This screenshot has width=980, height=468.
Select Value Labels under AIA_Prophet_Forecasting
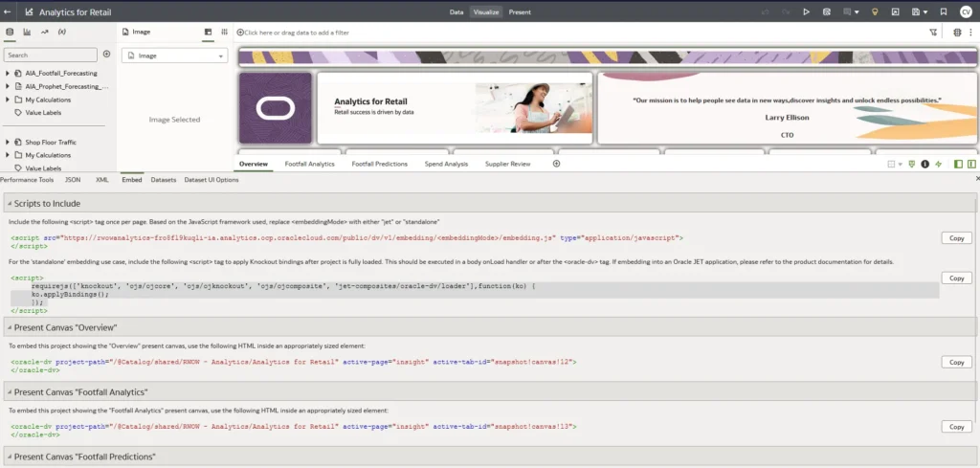point(42,113)
